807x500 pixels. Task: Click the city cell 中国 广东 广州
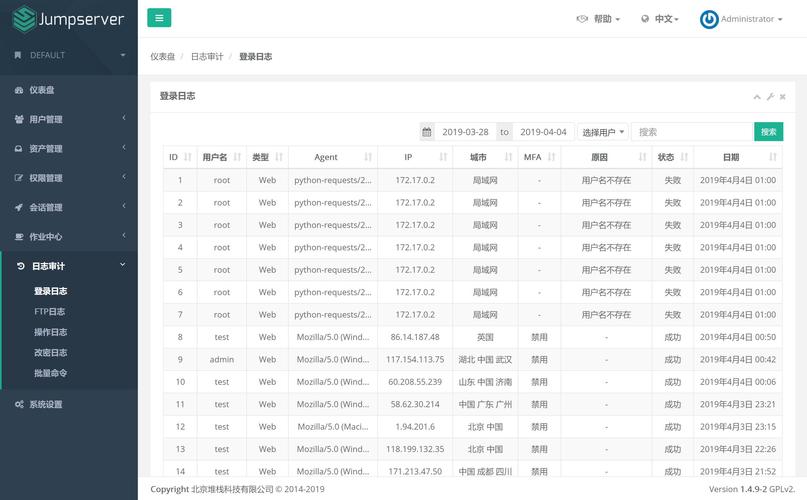tap(485, 405)
